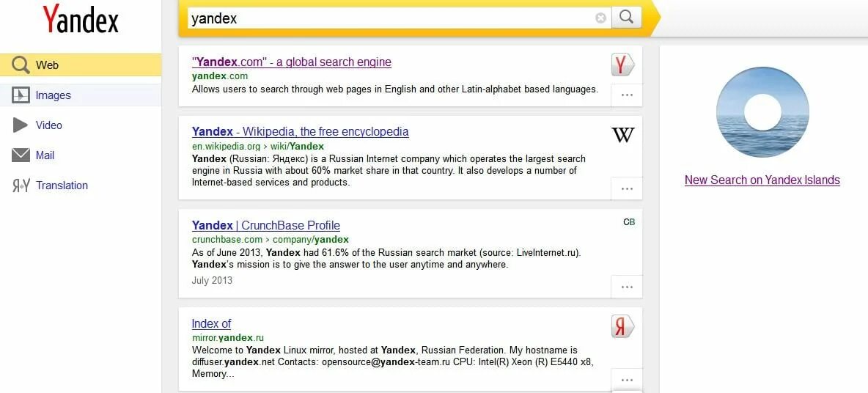Click the ocean ring Yandex Islands image
The image size is (868, 393).
(x=762, y=112)
